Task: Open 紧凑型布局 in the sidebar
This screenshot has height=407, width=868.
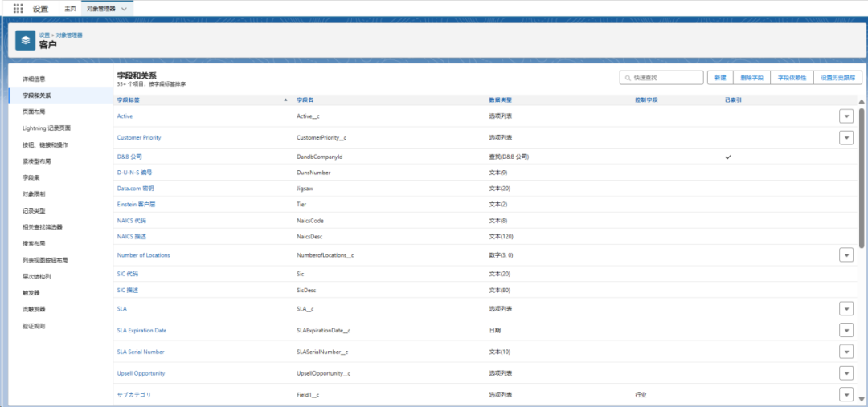Action: click(x=36, y=161)
